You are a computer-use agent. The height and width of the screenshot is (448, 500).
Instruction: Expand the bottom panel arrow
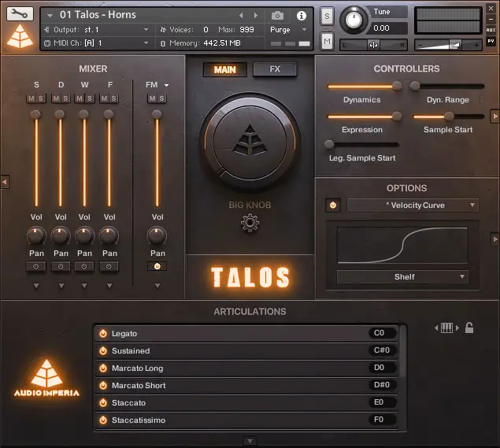250,441
